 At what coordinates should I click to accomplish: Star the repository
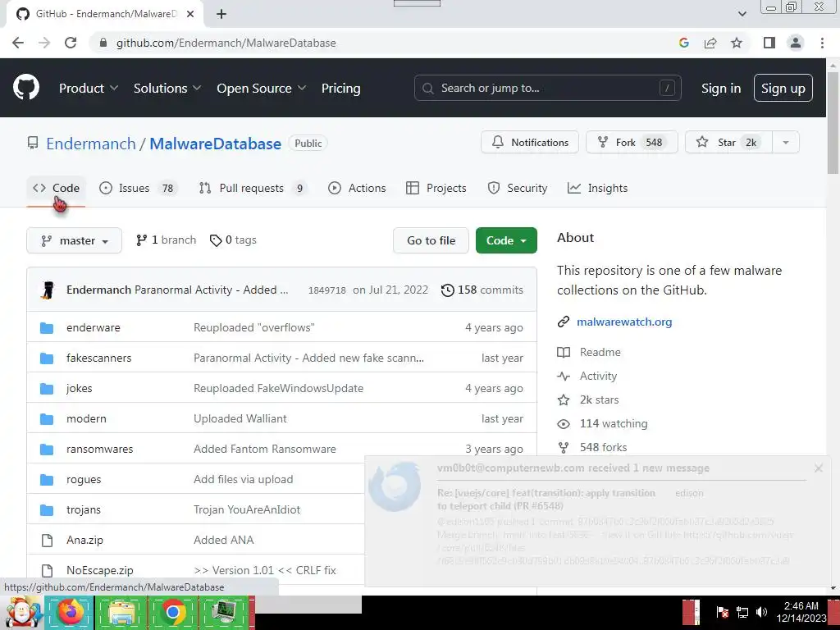pos(728,143)
